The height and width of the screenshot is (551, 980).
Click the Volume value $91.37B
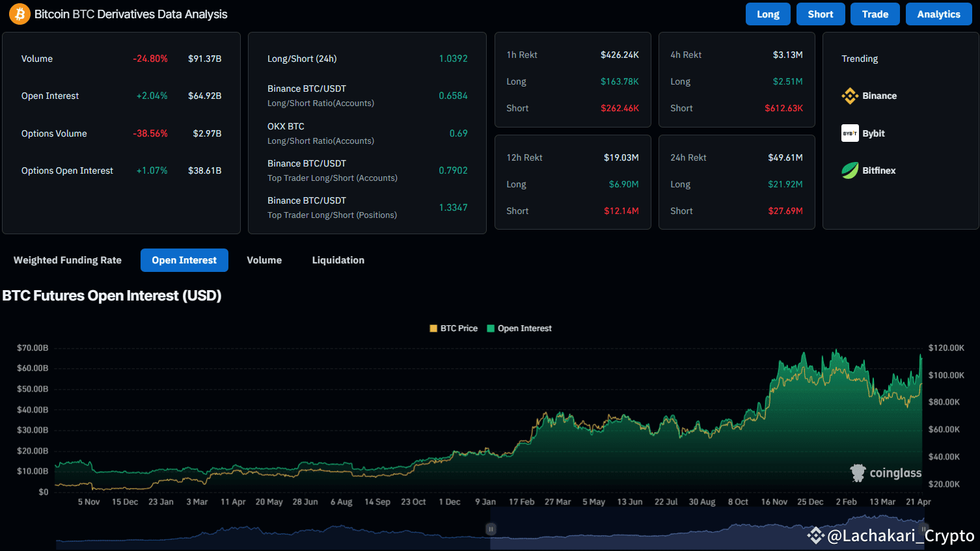pos(205,59)
